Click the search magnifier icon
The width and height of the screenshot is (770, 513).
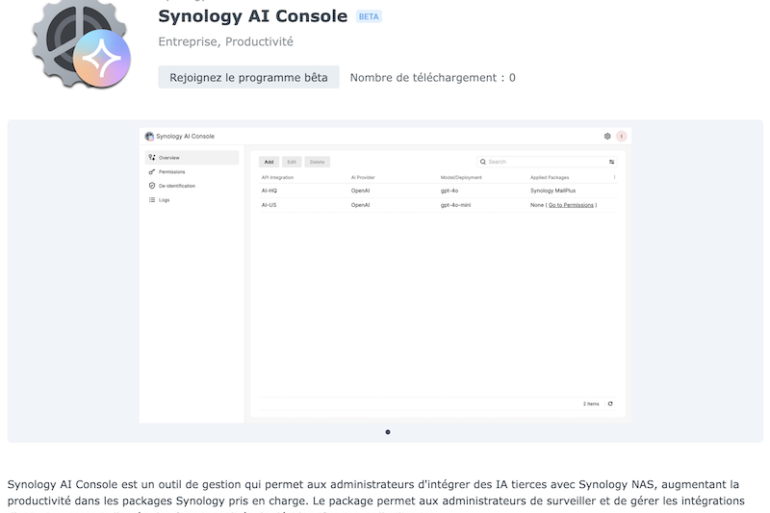coord(483,162)
